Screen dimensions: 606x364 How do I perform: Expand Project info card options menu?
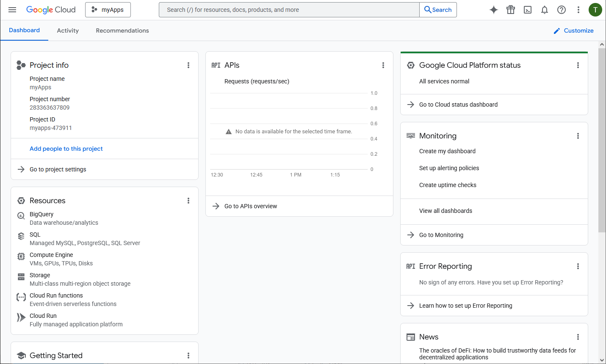coord(188,65)
